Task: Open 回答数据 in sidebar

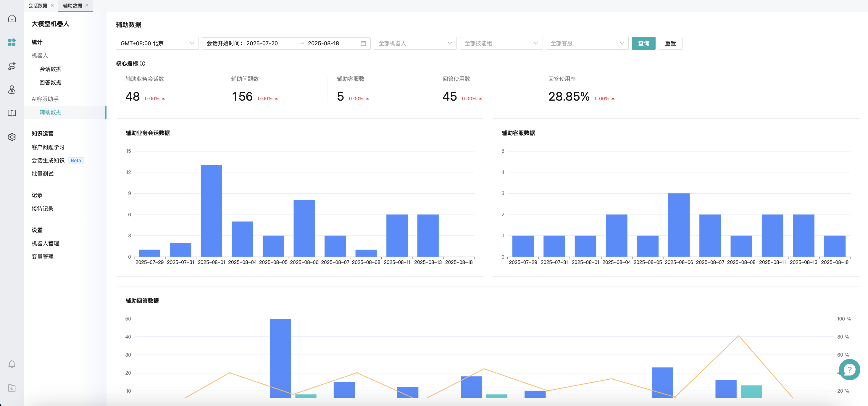Action: pyautogui.click(x=51, y=82)
